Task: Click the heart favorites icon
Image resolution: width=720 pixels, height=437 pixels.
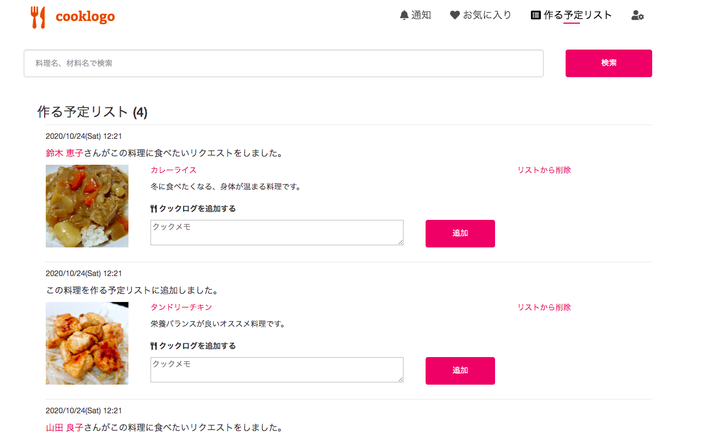Action: click(x=455, y=16)
